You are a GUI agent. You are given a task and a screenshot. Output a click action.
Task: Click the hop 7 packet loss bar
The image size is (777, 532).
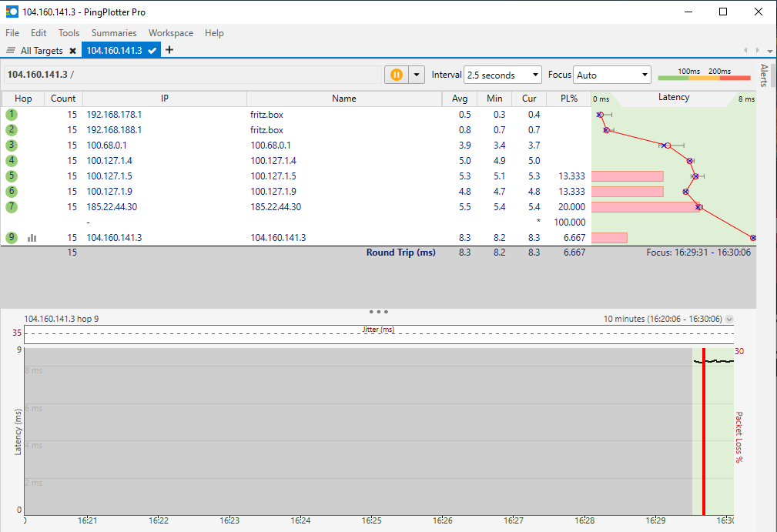click(x=645, y=206)
